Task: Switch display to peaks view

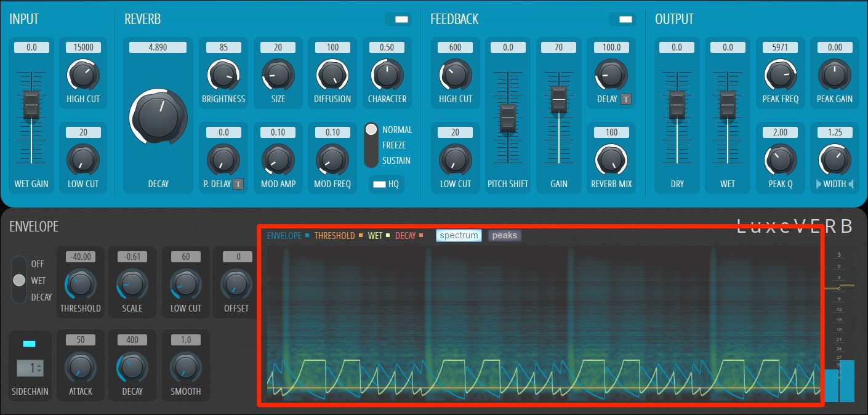Action: tap(505, 235)
